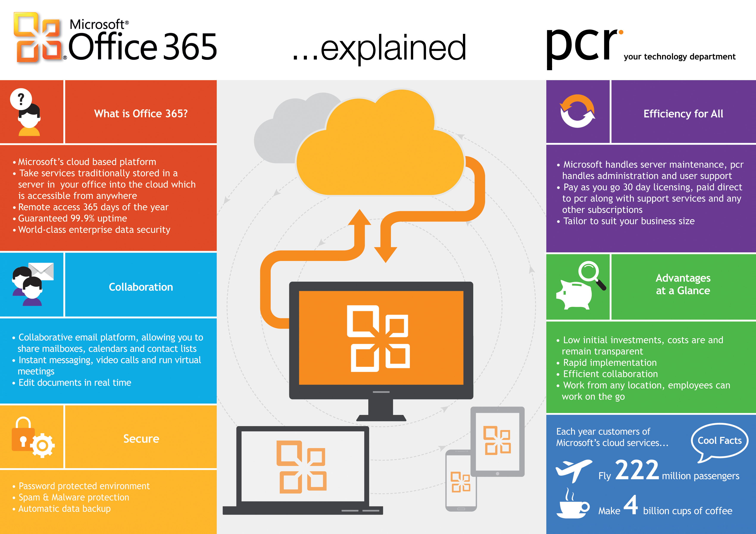Toggle the Secure section details
The height and width of the screenshot is (534, 756).
pos(141,435)
